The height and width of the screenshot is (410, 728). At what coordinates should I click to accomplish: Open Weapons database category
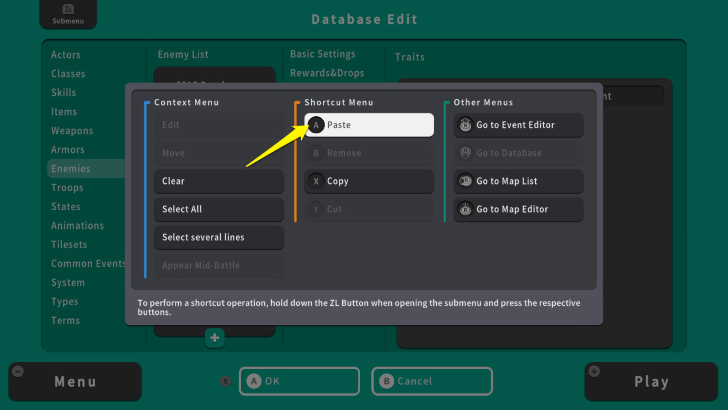tap(72, 131)
